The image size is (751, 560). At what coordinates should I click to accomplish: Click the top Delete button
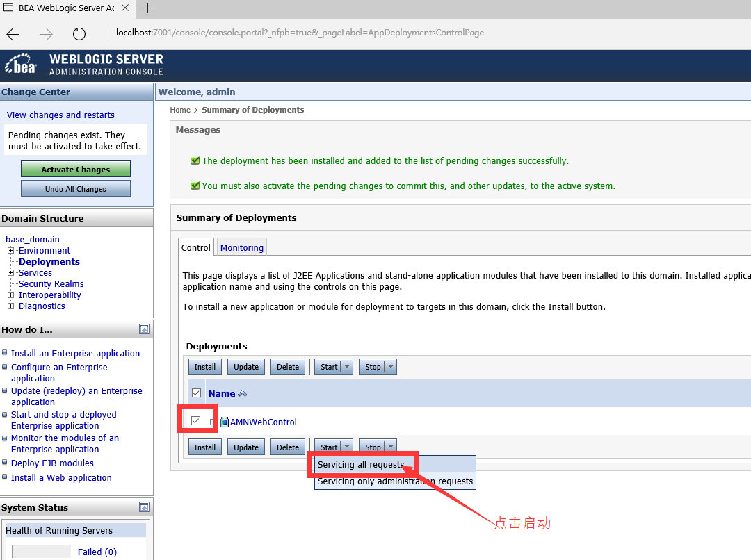pos(288,367)
